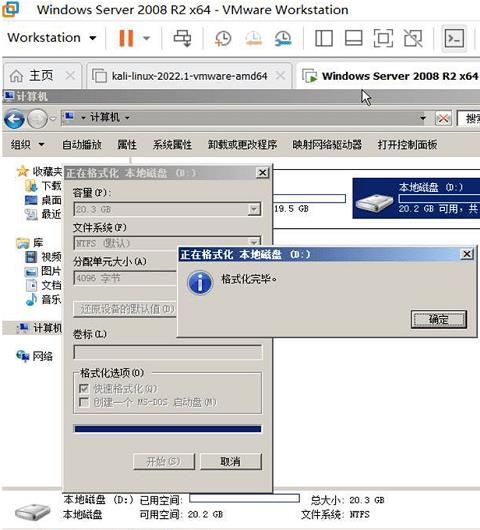Toggle 创建一个 MS-DOS 启动盘 checkbox

83,402
